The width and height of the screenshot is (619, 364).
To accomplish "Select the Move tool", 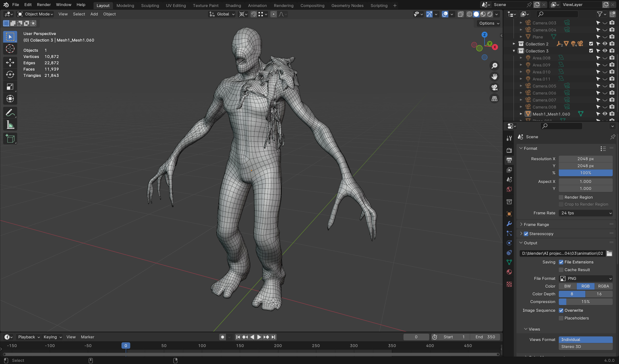I will pyautogui.click(x=10, y=62).
